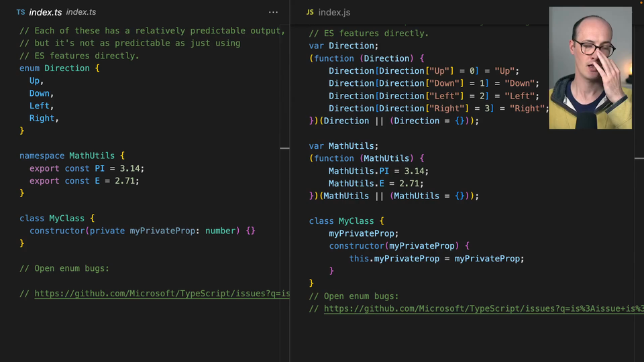Click the "// Open enum bugs:" comment in index.ts
644x362 pixels.
point(64,269)
